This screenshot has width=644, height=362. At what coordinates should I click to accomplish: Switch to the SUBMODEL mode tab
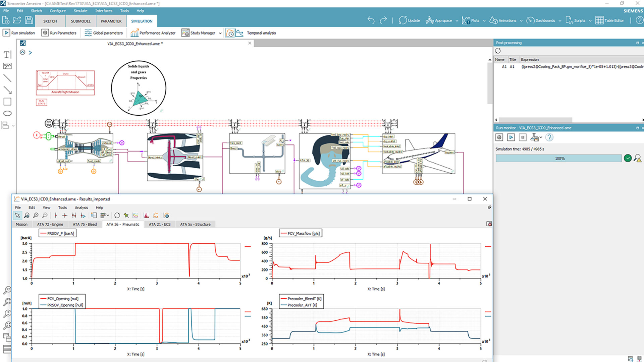click(x=80, y=21)
